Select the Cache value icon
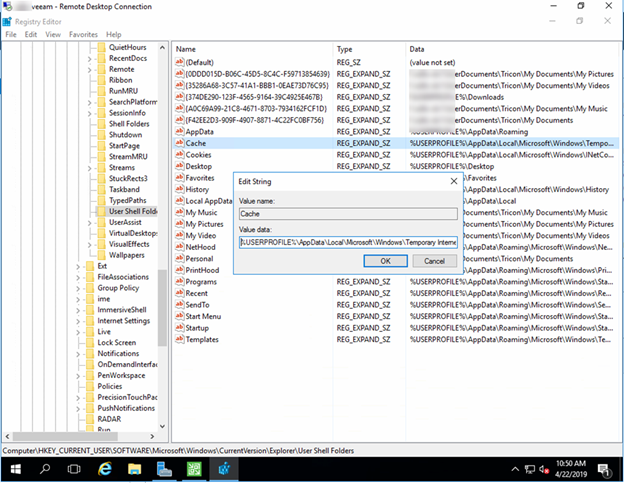Viewport: 624px width, 483px height. click(179, 143)
